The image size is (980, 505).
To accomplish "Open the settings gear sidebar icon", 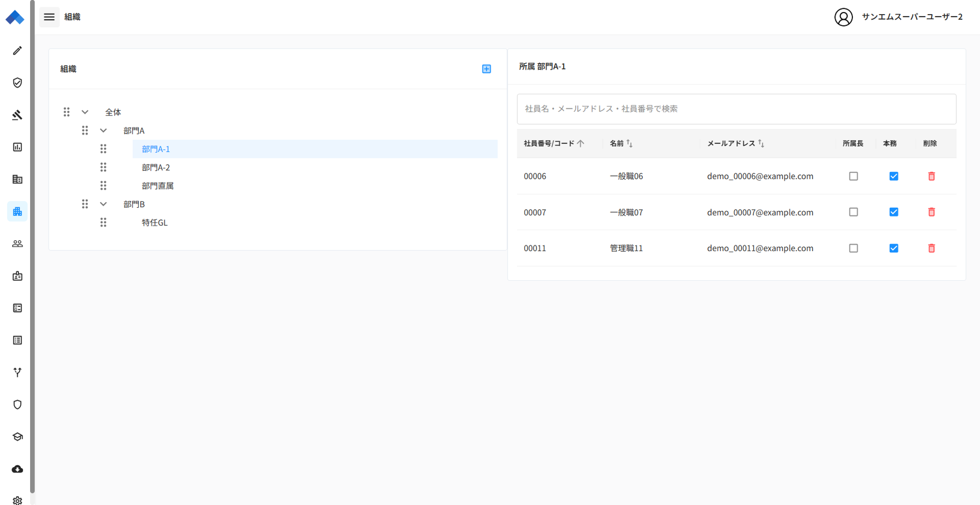I will coord(17,500).
